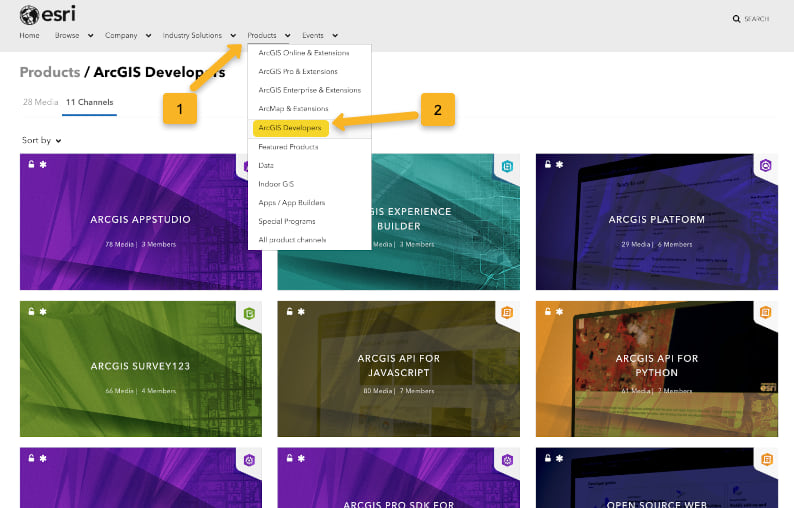794x508 pixels.
Task: Click the asterisk icon on ArcGIS Platform card
Action: [559, 164]
